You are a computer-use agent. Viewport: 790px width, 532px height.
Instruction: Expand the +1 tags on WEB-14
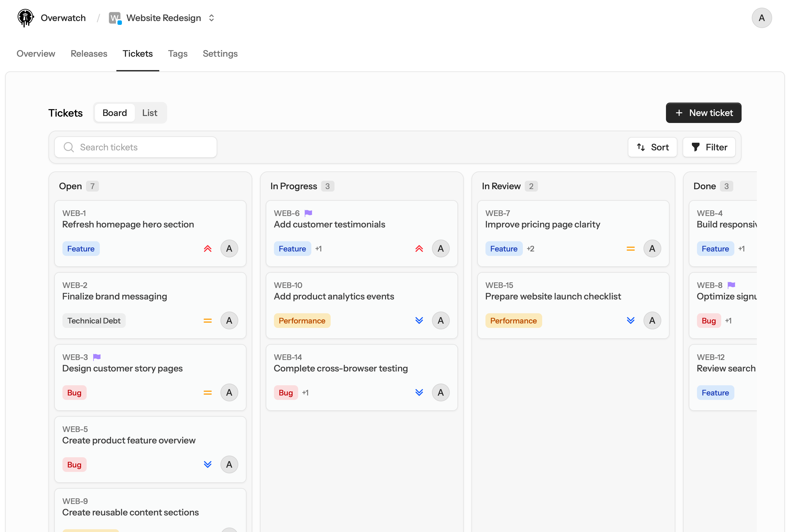point(305,392)
